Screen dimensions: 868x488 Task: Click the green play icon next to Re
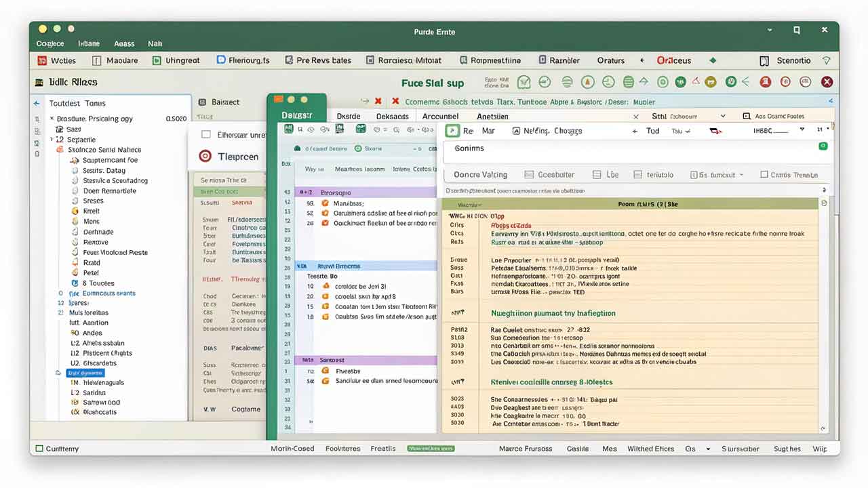[x=451, y=131]
